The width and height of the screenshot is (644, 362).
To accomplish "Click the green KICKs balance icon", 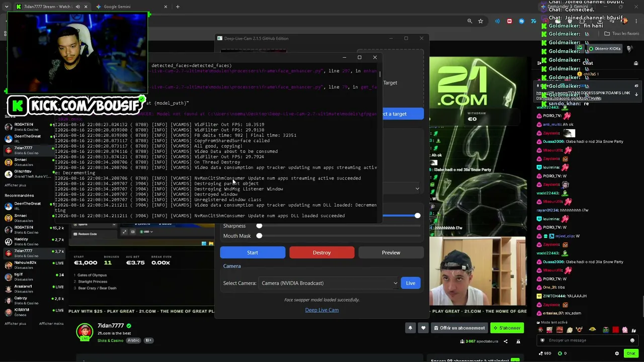I will (x=559, y=353).
